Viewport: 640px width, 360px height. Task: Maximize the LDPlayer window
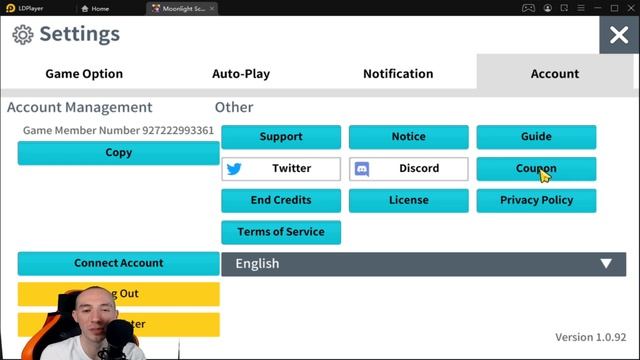(614, 8)
